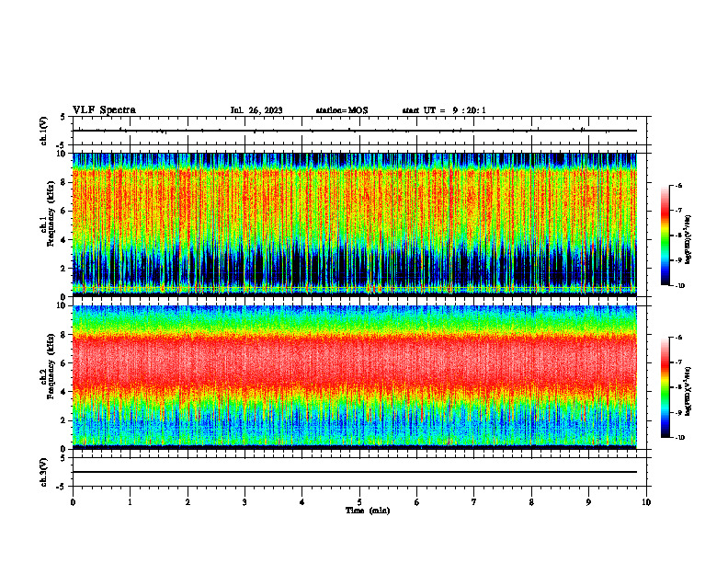Click the "6" tick on the time axis
728x563 pixels.
[417, 502]
